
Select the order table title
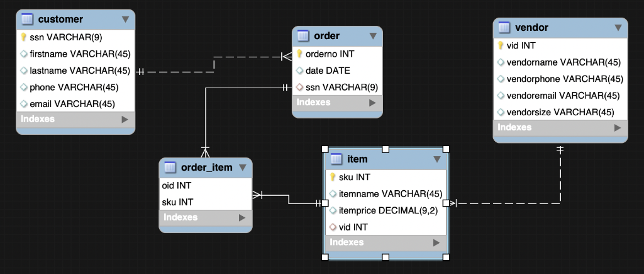326,36
